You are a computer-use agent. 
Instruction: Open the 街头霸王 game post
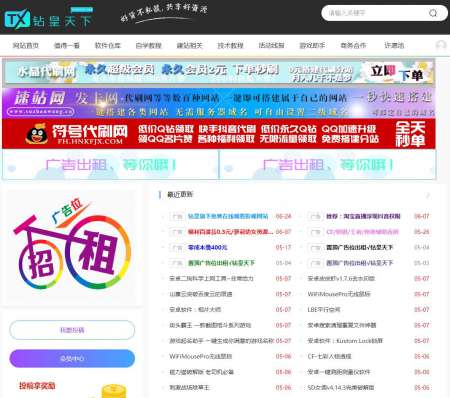[x=210, y=325]
